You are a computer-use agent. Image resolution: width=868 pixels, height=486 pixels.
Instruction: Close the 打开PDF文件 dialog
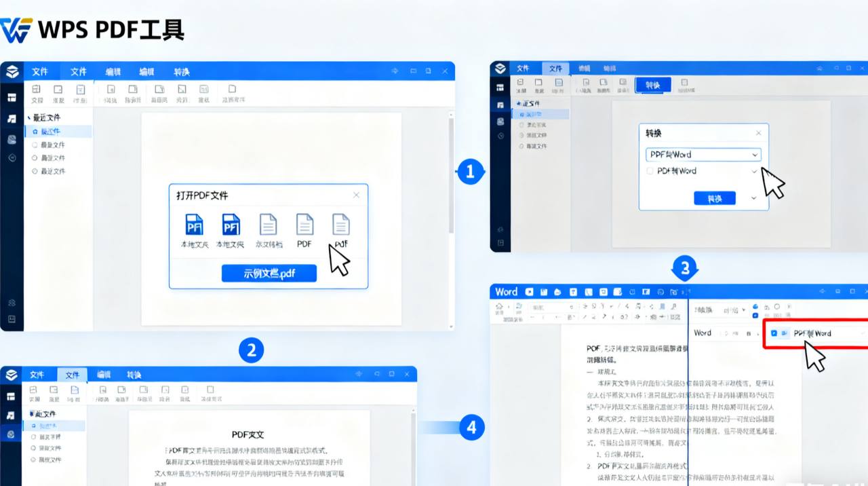(356, 195)
